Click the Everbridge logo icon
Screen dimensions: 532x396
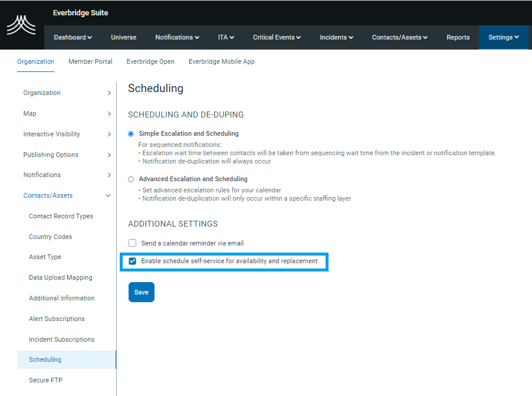[x=21, y=25]
